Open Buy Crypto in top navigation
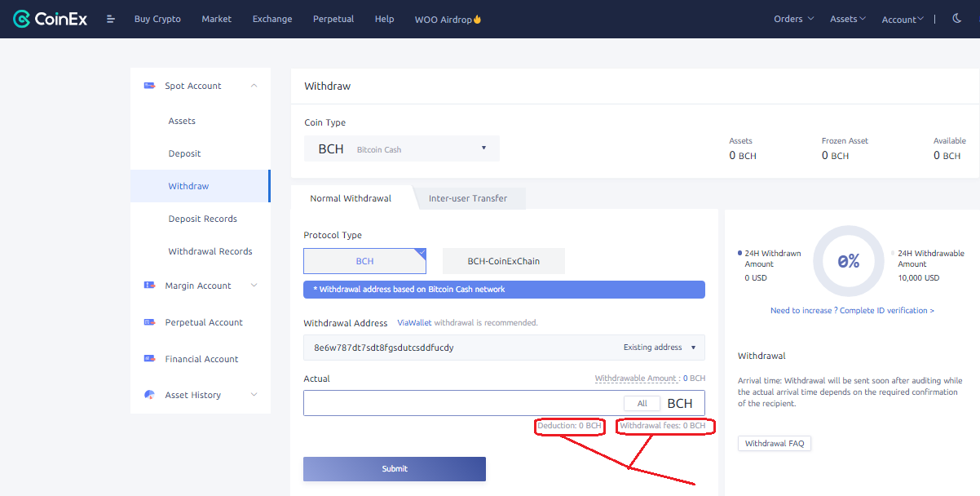This screenshot has height=496, width=980. pyautogui.click(x=157, y=19)
